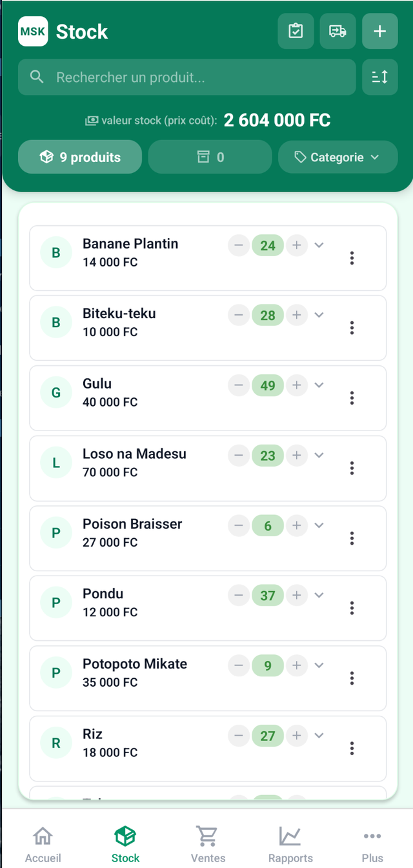This screenshot has width=413, height=868.
Task: Show archived items with count 0
Action: coord(210,157)
